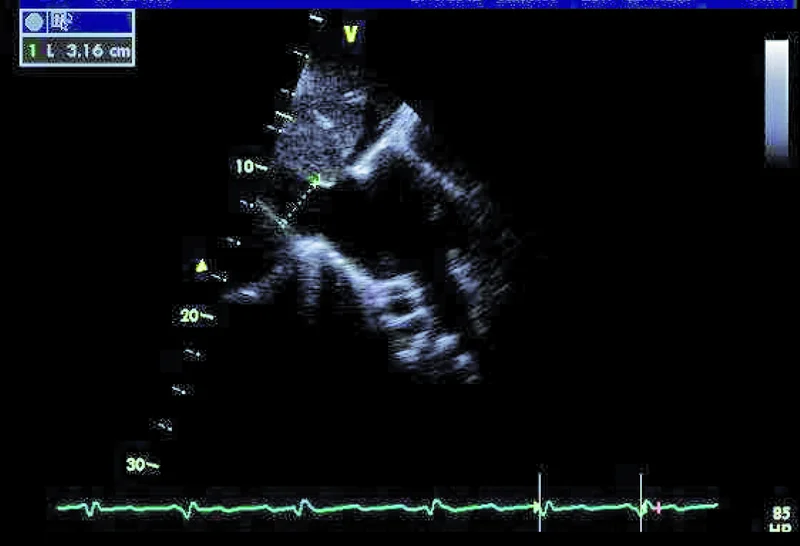Click the grayscale map bar
Viewport: 800px width, 546px height.
point(777,98)
